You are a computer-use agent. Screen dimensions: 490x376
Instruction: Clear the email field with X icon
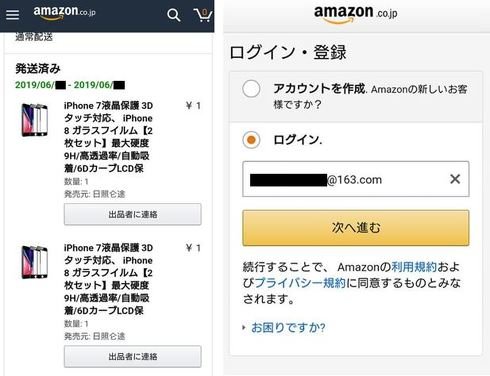coord(455,179)
